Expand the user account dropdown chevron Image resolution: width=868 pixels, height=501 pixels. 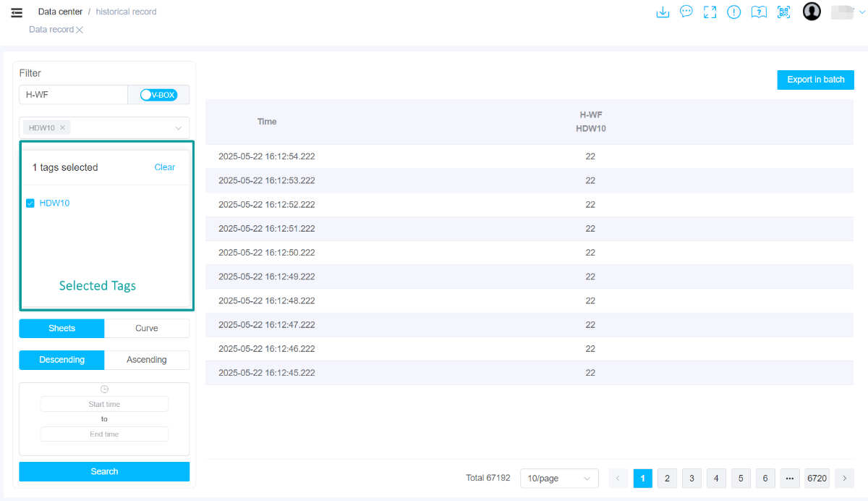pyautogui.click(x=861, y=12)
